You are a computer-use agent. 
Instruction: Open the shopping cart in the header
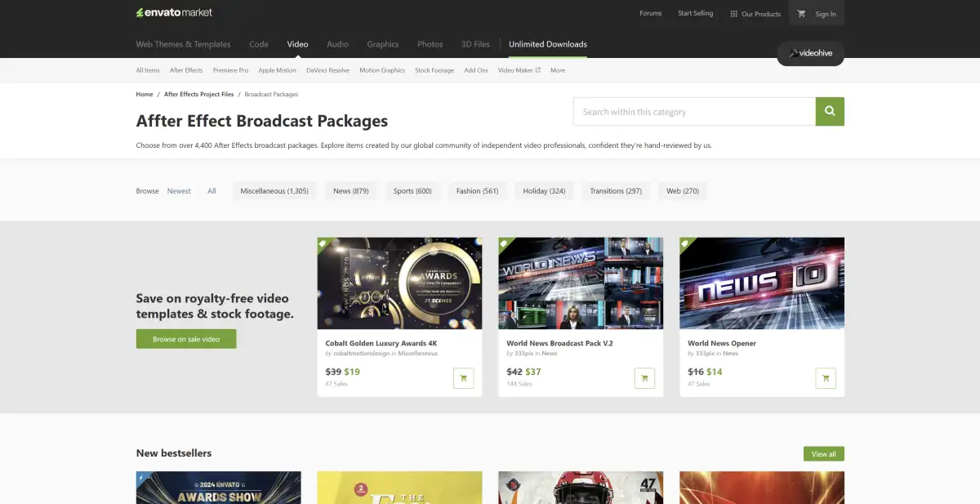pos(801,14)
